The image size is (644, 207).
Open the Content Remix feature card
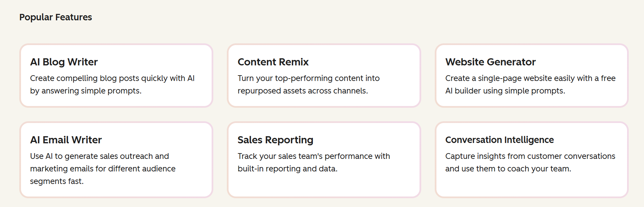[x=324, y=76]
